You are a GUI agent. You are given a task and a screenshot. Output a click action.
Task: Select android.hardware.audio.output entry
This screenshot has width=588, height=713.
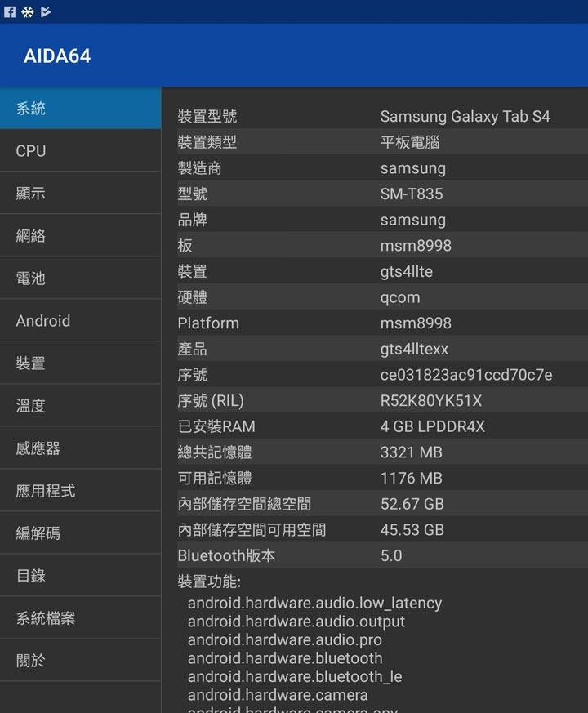pyautogui.click(x=296, y=622)
